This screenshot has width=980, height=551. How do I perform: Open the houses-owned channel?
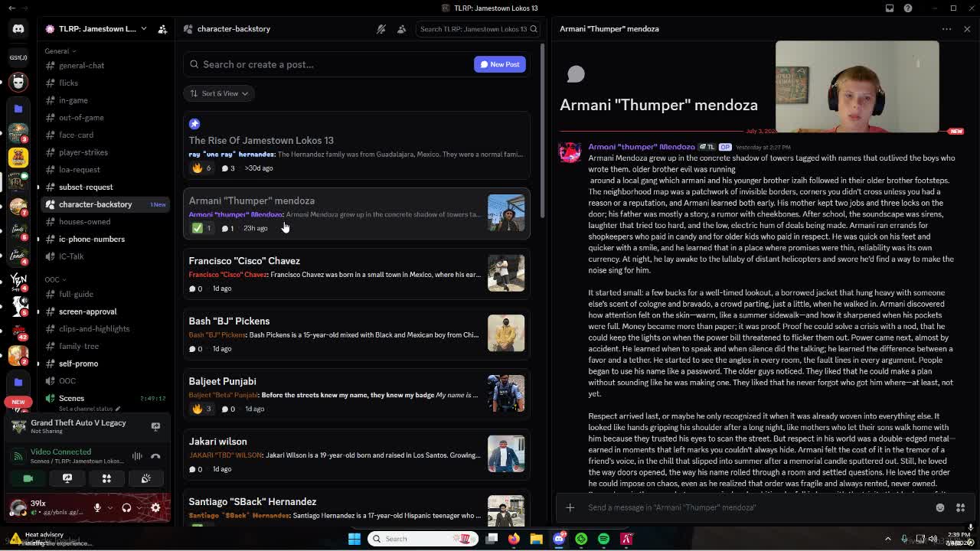click(106, 222)
